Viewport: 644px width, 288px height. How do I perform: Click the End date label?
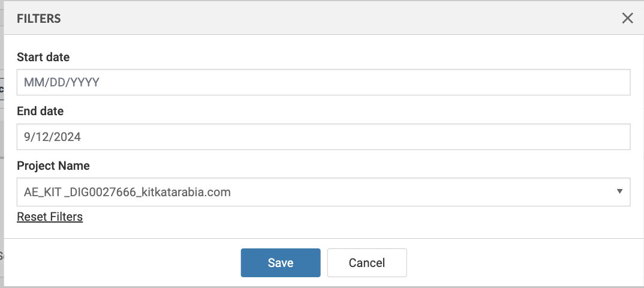click(x=40, y=111)
